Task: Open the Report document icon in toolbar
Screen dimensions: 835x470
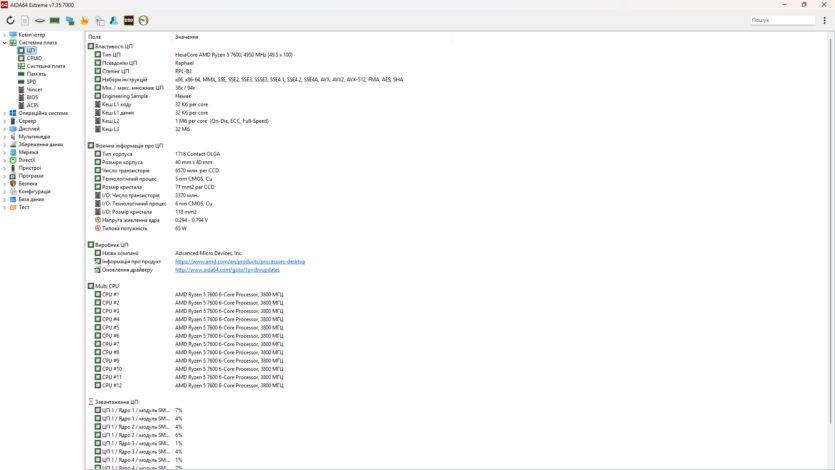Action: coord(25,20)
